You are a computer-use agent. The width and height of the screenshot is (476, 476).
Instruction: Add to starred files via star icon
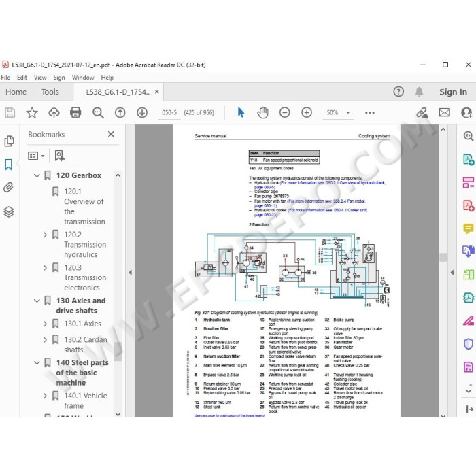32,113
